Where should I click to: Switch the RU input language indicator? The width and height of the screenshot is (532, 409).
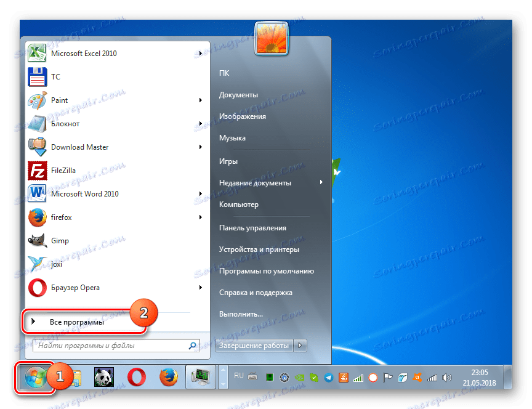pos(239,376)
